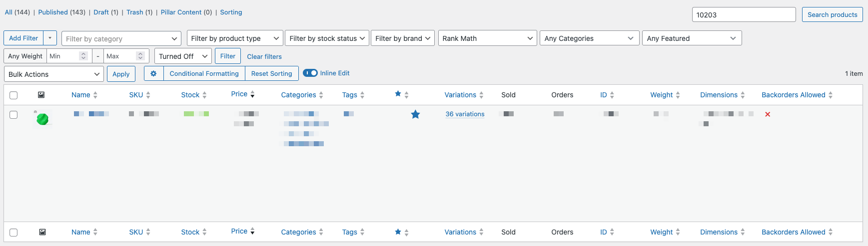Viewport: 868px width, 246px height.
Task: Click the red X under Backorders Allowed
Action: [x=768, y=114]
